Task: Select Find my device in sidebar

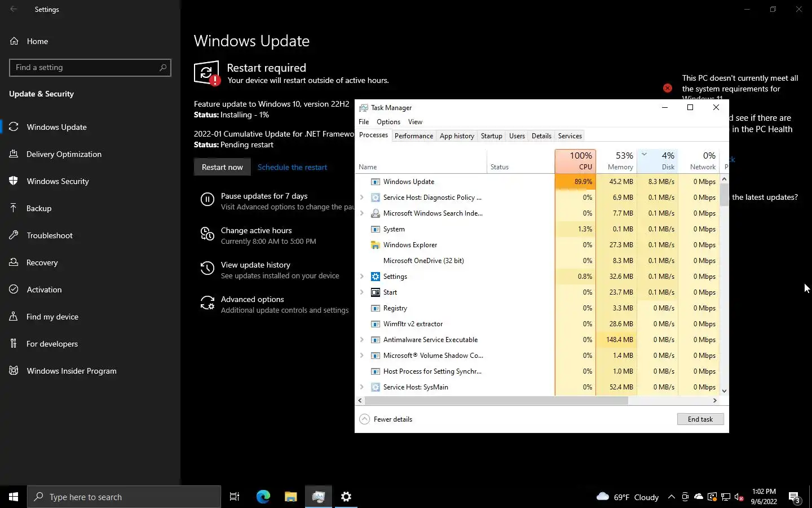Action: coord(90,317)
